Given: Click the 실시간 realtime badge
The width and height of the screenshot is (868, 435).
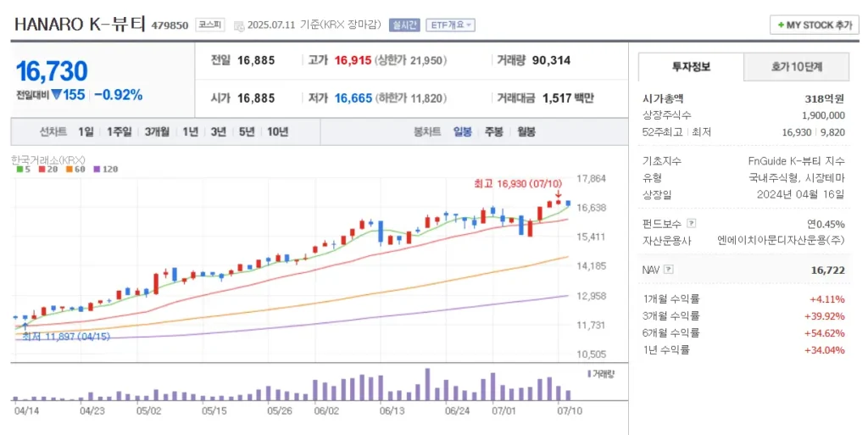Looking at the screenshot, I should (x=404, y=25).
